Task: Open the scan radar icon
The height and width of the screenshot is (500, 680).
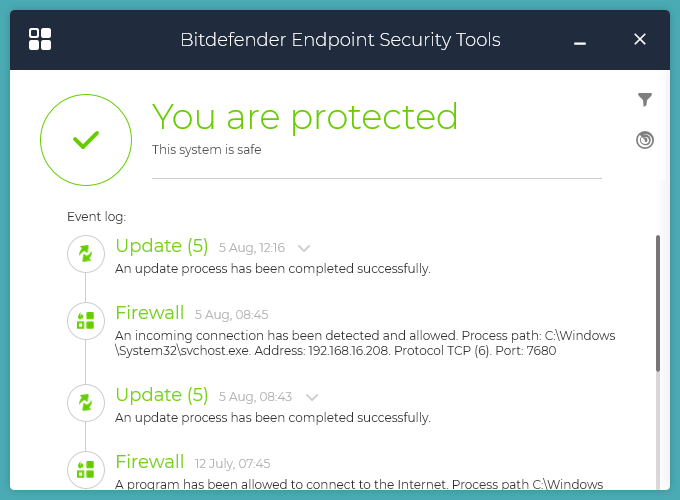Action: [645, 140]
